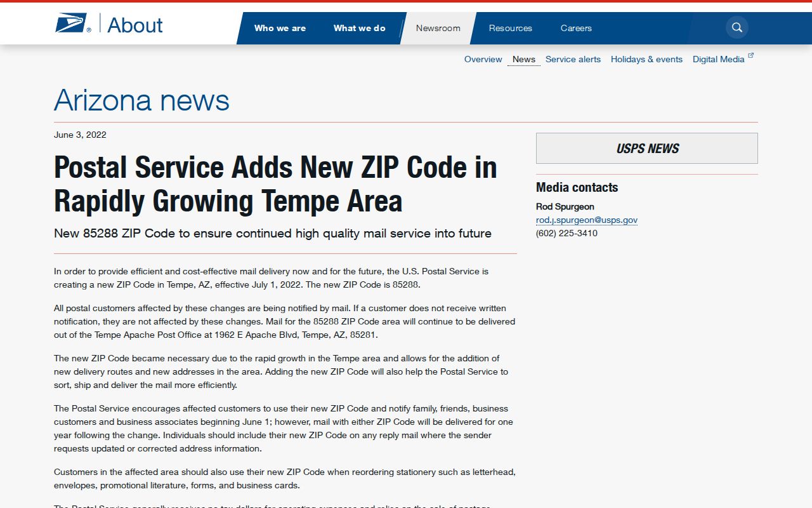Email rod.j.spurgeon@usps.gov link
Viewport: 812px width, 508px height.
587,220
